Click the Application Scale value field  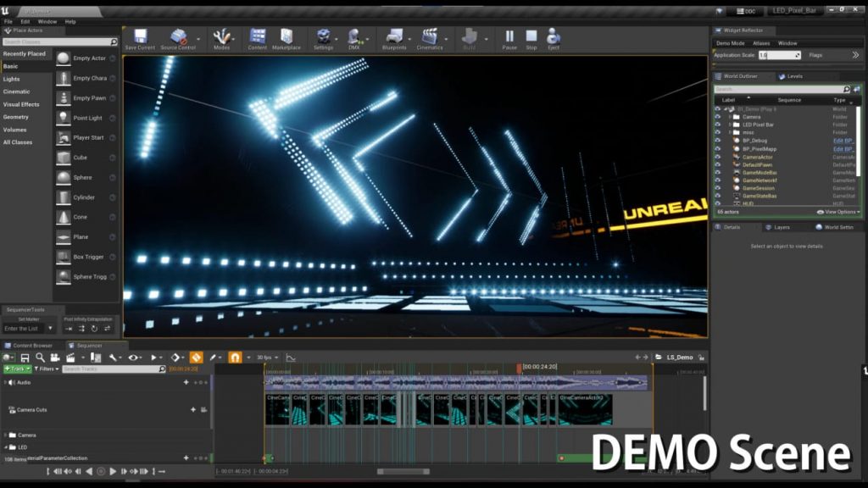coord(780,55)
